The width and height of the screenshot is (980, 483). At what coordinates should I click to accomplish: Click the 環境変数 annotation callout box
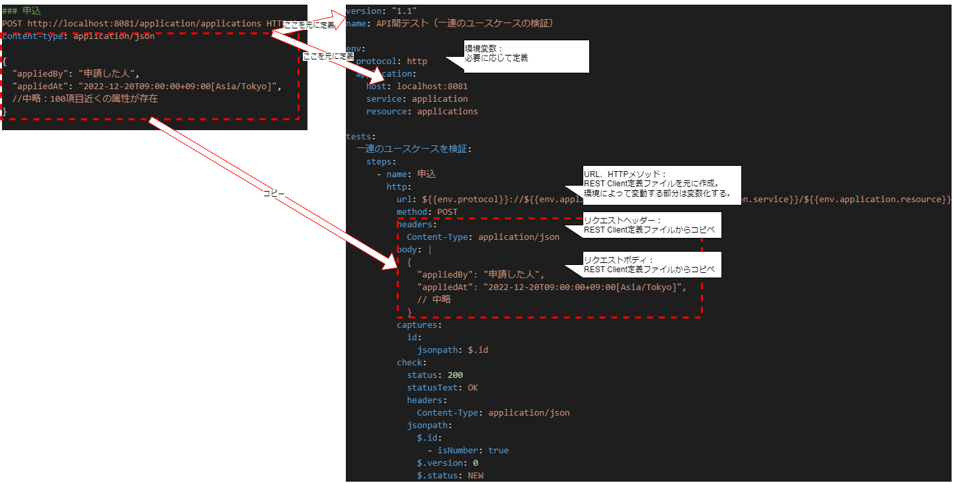coord(526,56)
